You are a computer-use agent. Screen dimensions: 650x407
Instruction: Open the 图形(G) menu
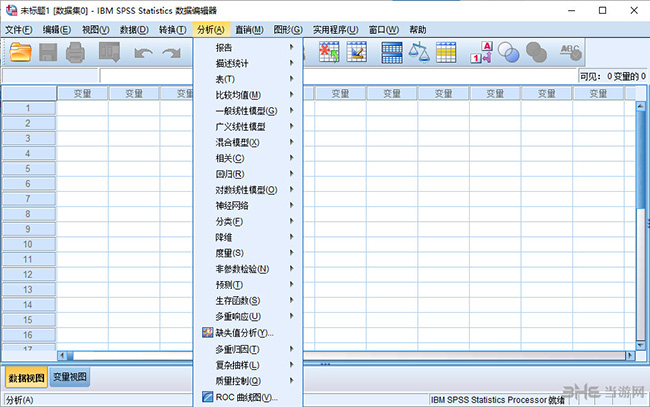pyautogui.click(x=288, y=30)
